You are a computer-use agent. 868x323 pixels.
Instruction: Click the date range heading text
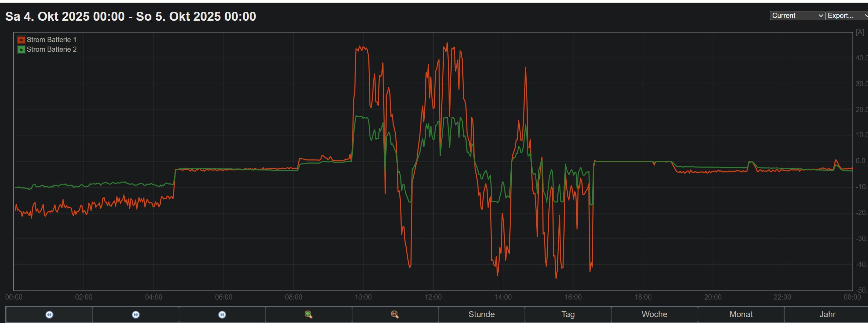(131, 16)
